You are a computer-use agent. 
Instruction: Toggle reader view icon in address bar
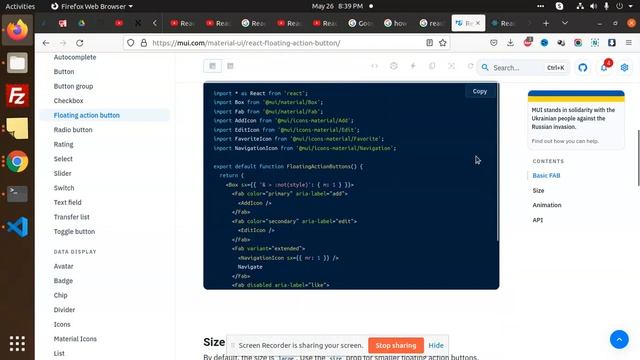click(x=429, y=43)
